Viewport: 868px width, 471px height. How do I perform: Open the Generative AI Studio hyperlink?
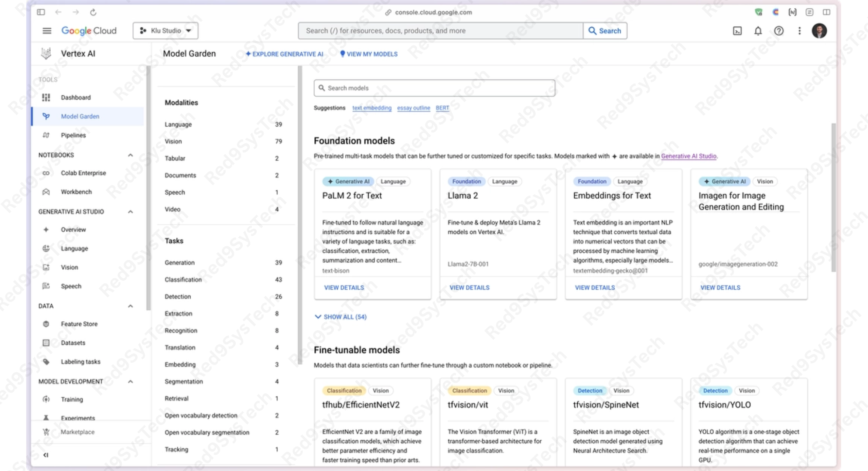[x=688, y=156]
